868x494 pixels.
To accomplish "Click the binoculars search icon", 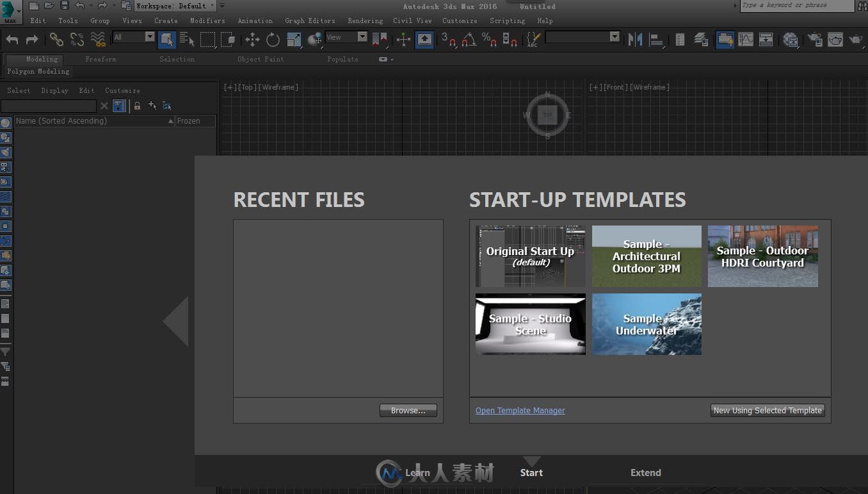I will (x=862, y=6).
